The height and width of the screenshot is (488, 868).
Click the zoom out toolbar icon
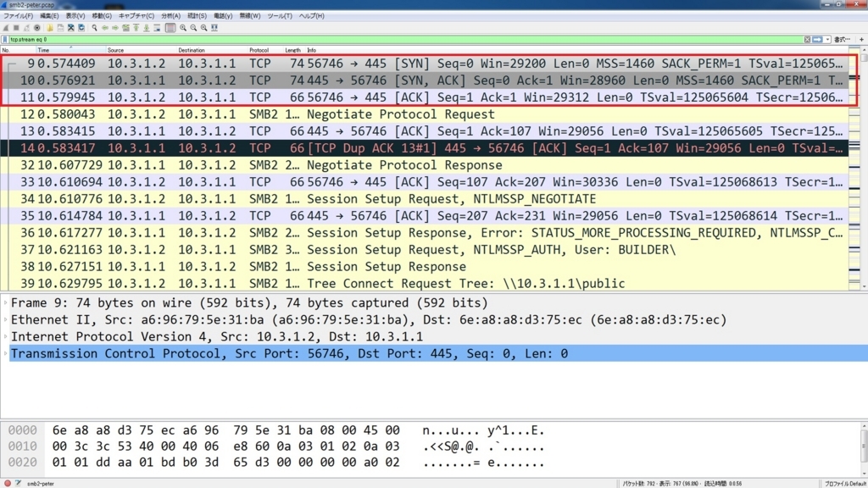pyautogui.click(x=193, y=28)
